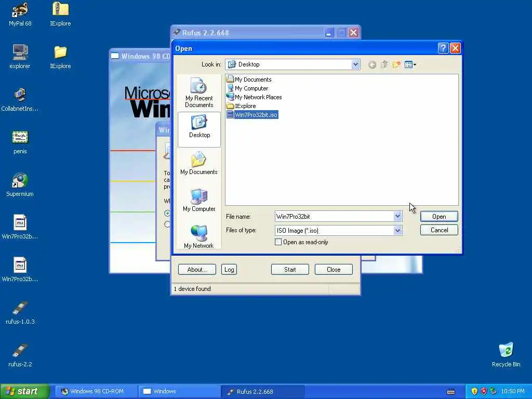
Task: Click the safely remove hardware tray icon
Action: click(494, 392)
